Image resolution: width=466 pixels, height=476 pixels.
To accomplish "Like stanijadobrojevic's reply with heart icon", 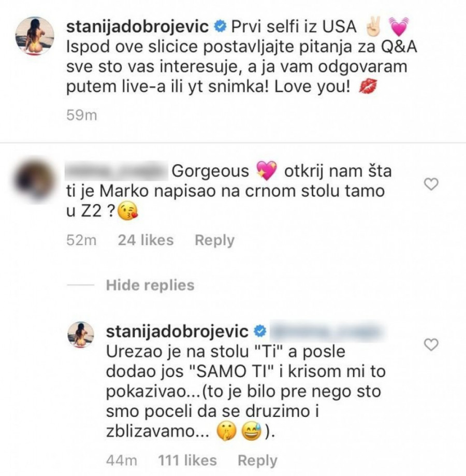I will pos(431,344).
